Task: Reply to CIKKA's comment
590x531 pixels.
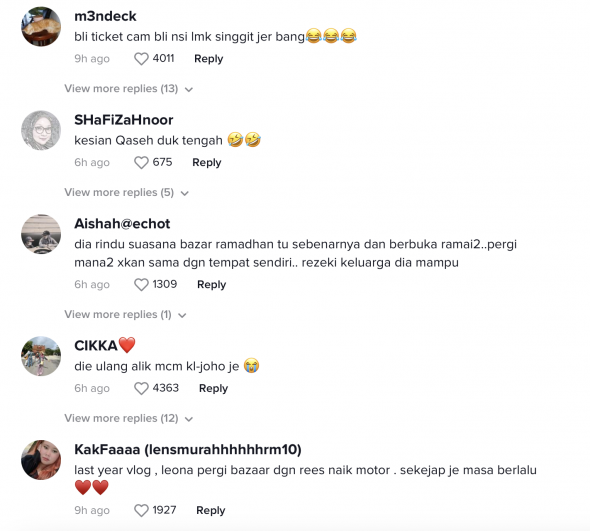Action: [213, 388]
